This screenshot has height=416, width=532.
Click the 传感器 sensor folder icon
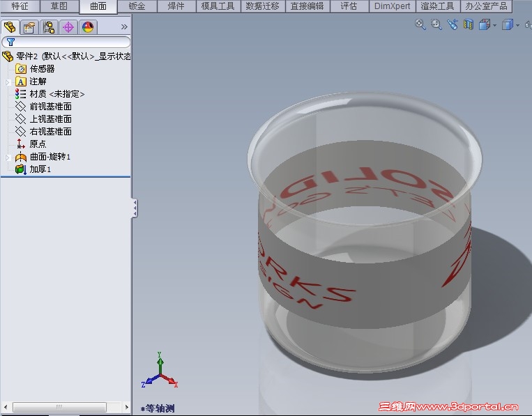pyautogui.click(x=21, y=69)
